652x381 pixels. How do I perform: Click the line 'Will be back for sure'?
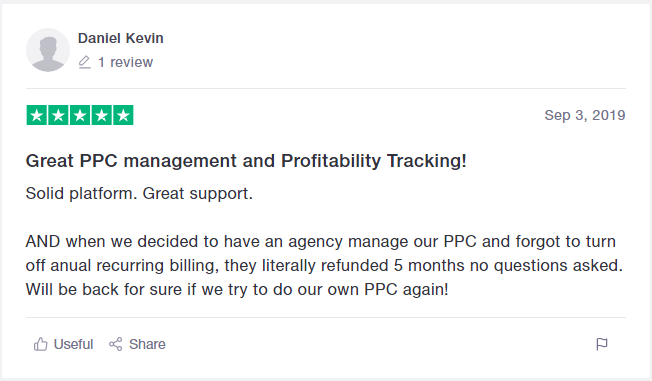[237, 289]
